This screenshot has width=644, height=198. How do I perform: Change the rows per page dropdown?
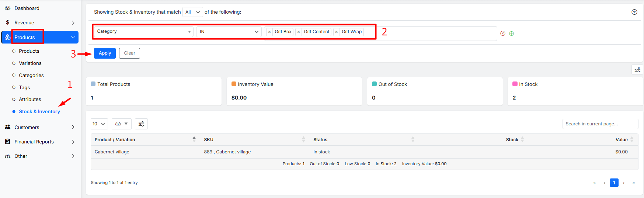tap(99, 124)
